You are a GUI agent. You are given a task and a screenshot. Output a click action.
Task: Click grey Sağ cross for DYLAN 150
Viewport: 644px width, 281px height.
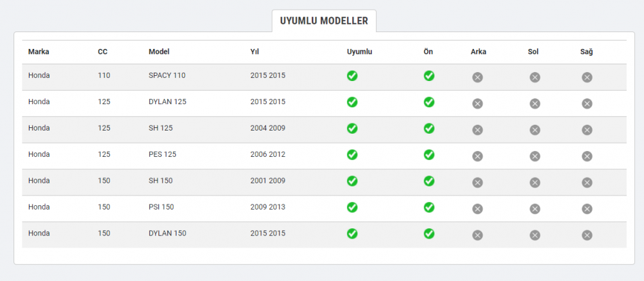coord(587,235)
